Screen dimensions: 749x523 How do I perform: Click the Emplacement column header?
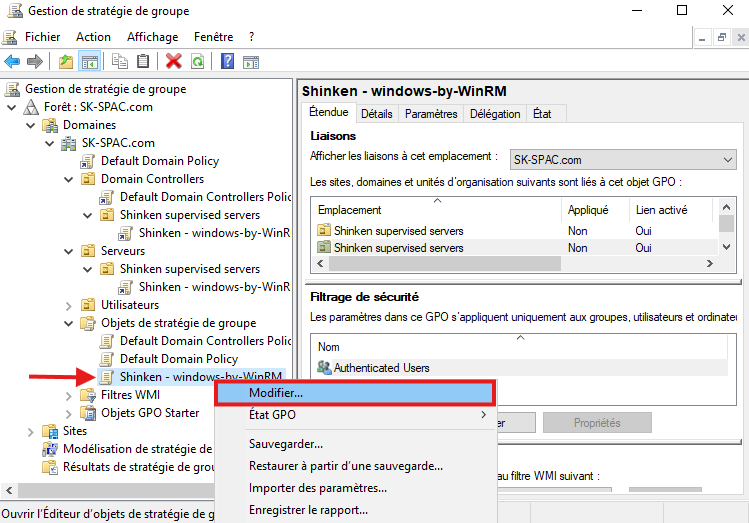tap(350, 210)
